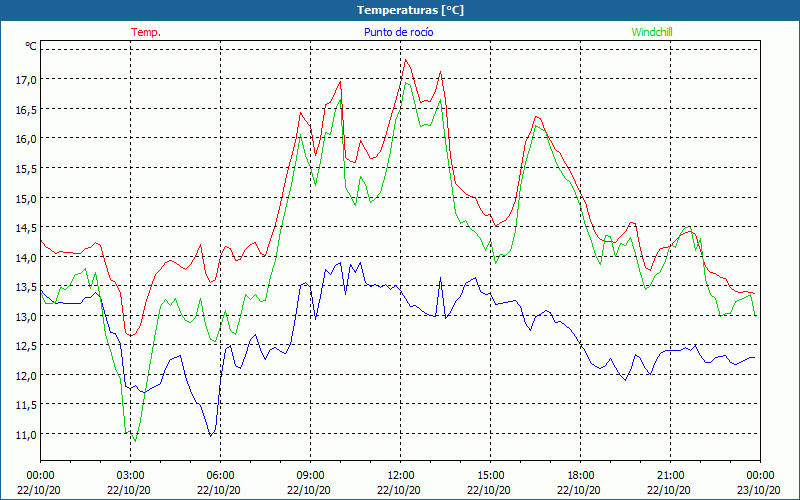Click the 15,5 y-axis value
Viewport: 800px width, 500px height.
pyautogui.click(x=27, y=168)
